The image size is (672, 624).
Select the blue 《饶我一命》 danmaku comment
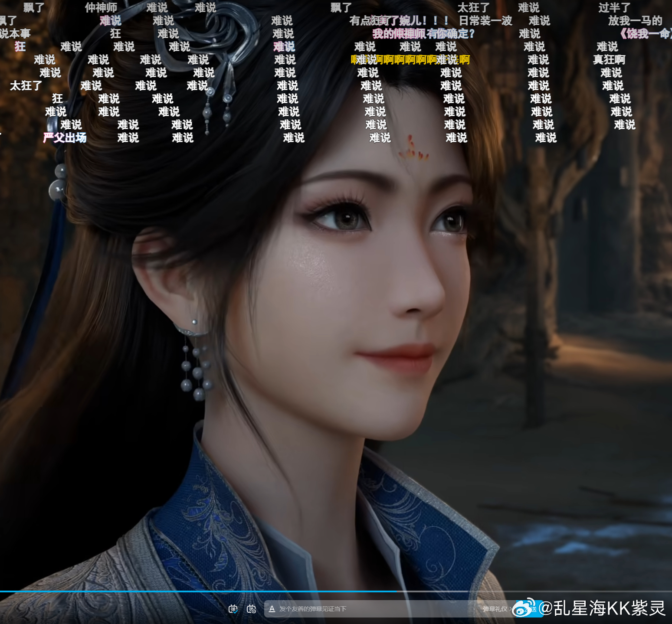[645, 34]
